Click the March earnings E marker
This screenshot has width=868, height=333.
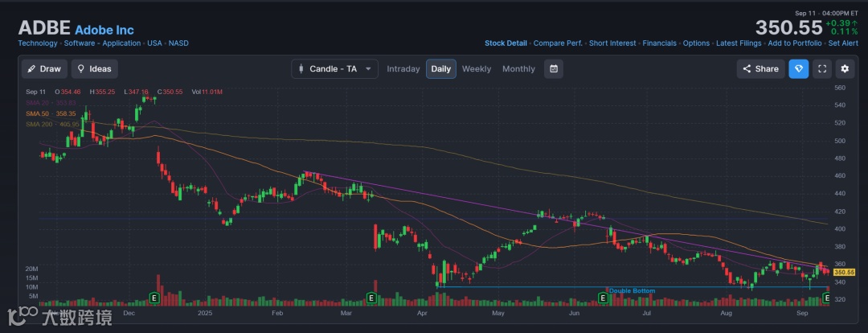[372, 298]
